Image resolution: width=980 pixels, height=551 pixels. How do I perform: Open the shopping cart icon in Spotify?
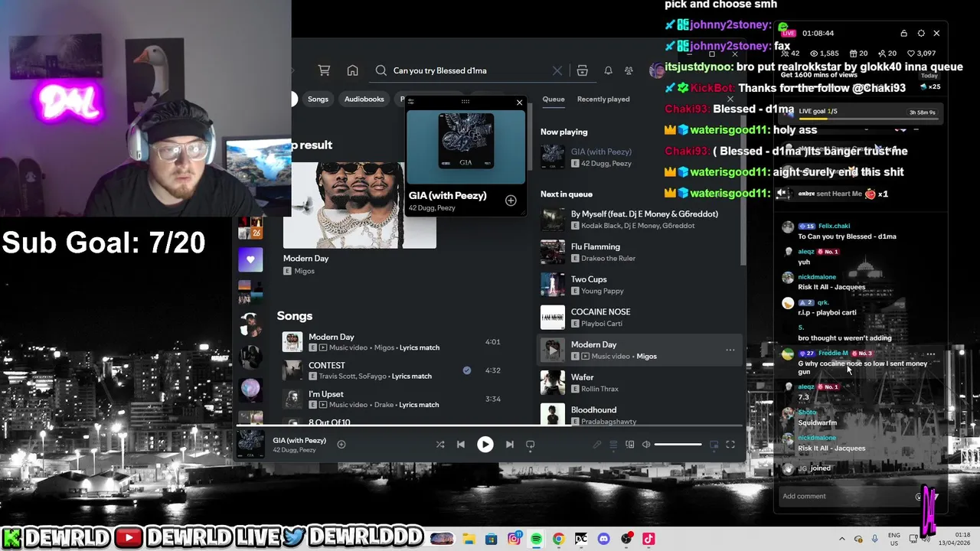point(324,70)
